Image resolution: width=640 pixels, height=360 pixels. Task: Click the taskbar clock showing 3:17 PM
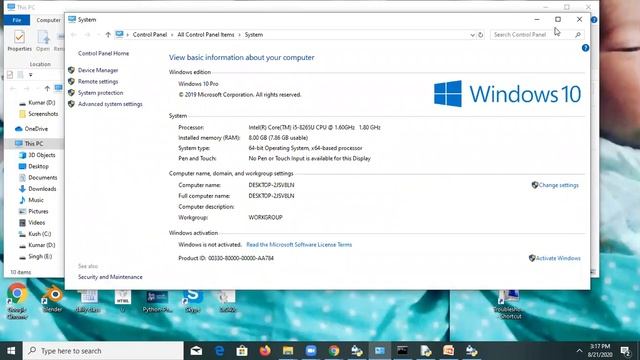click(x=600, y=351)
